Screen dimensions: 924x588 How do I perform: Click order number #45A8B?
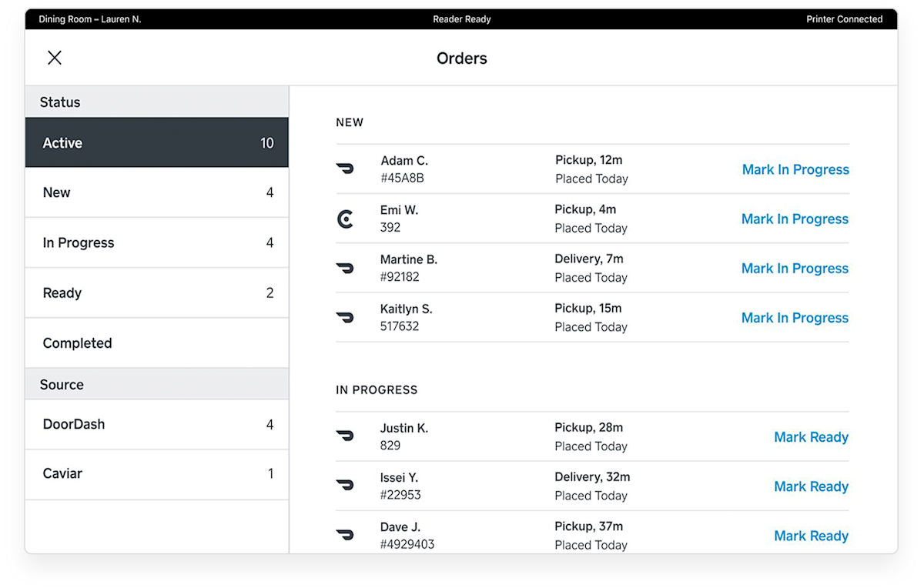402,178
